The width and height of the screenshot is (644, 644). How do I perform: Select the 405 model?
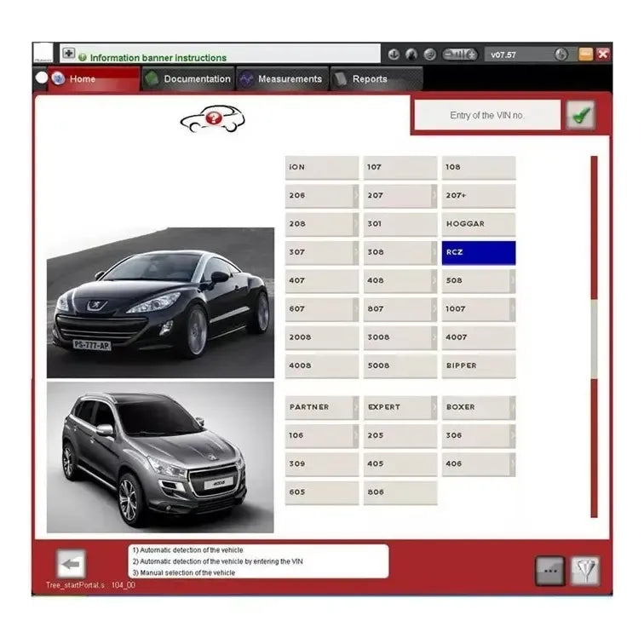[x=400, y=463]
